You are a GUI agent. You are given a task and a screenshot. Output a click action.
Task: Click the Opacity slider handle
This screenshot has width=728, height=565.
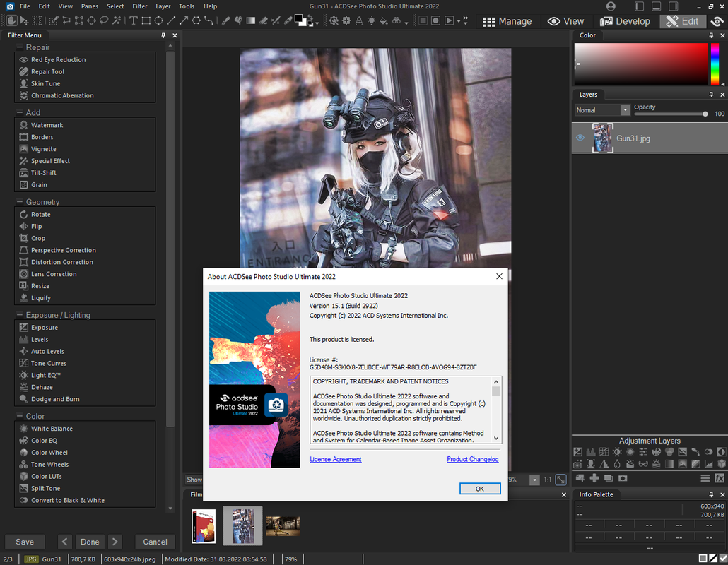tap(705, 114)
